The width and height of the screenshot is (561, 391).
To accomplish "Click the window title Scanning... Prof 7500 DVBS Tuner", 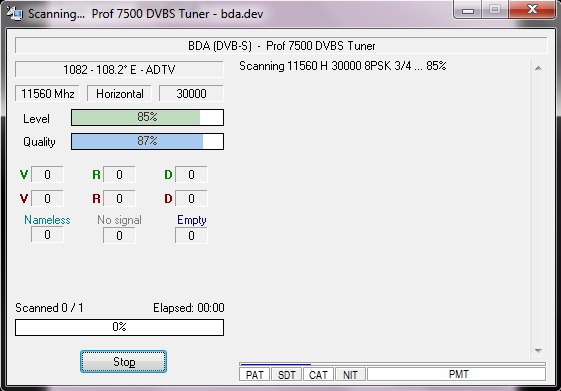I will (146, 14).
